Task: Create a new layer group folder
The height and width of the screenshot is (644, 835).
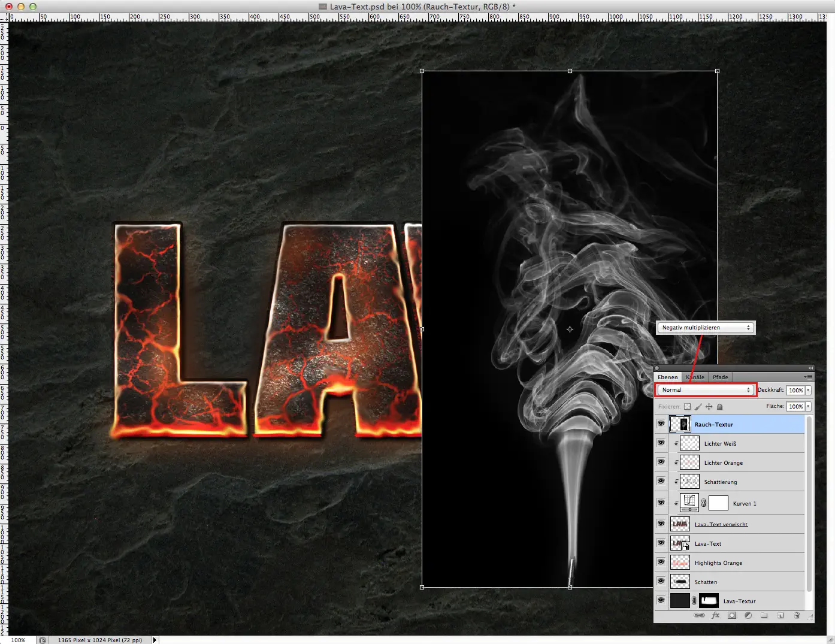Action: pos(764,615)
